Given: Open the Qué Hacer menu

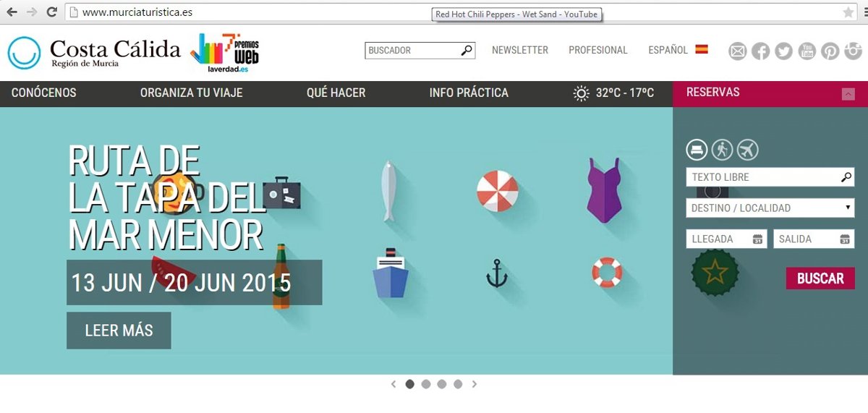Looking at the screenshot, I should (x=336, y=93).
